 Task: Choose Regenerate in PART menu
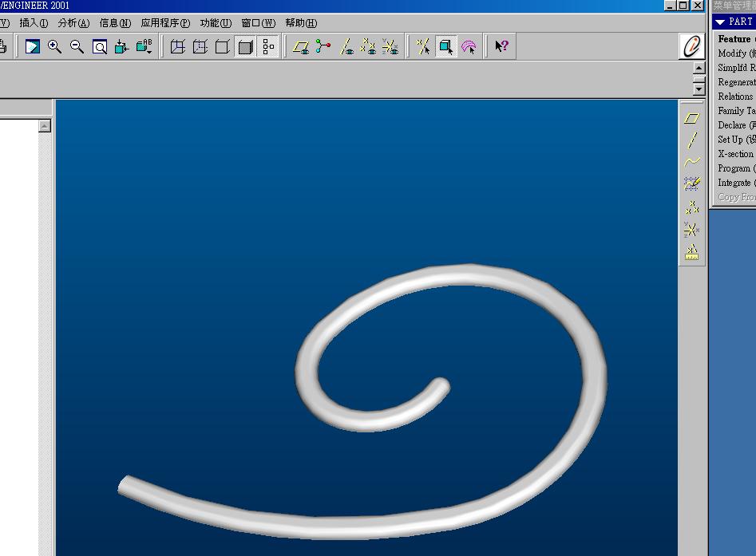pyautogui.click(x=736, y=82)
